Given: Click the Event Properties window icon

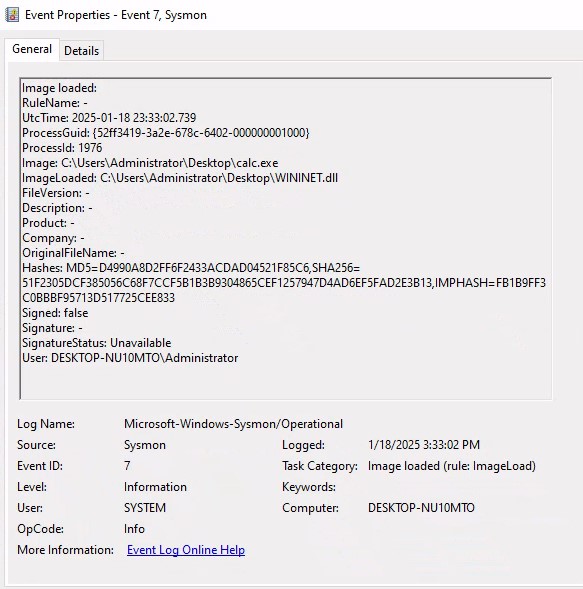Looking at the screenshot, I should (12, 15).
